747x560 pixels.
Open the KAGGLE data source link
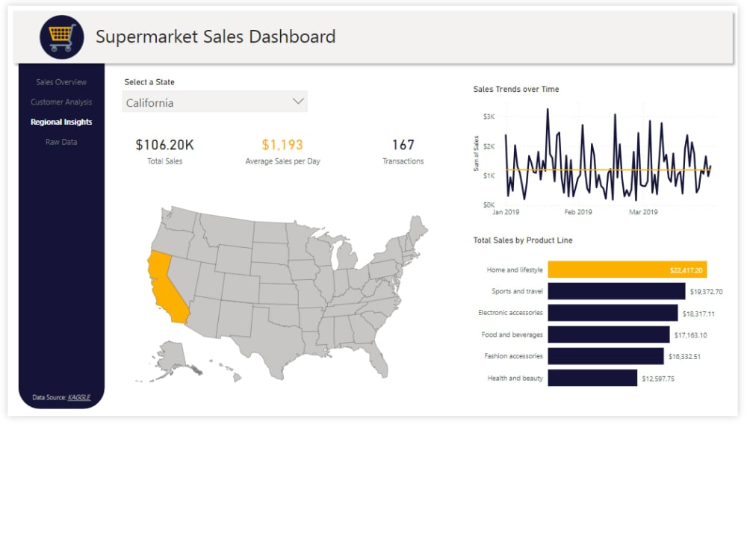81,397
